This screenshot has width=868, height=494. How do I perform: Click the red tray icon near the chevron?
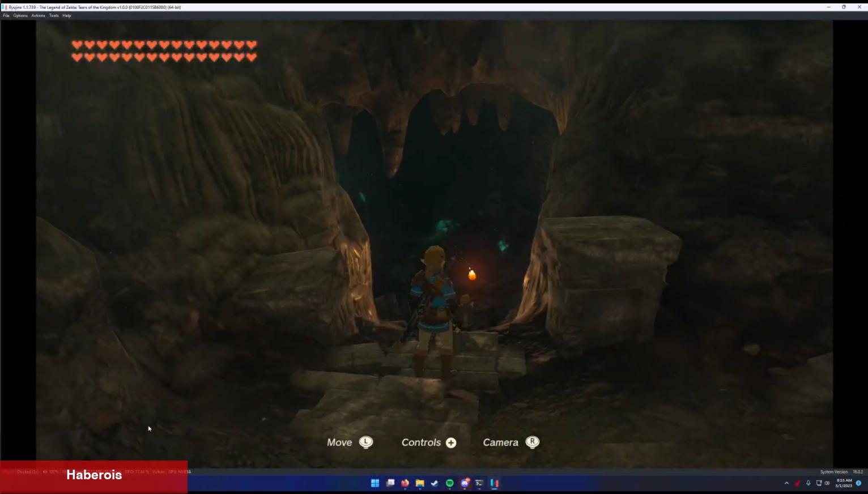pyautogui.click(x=797, y=483)
